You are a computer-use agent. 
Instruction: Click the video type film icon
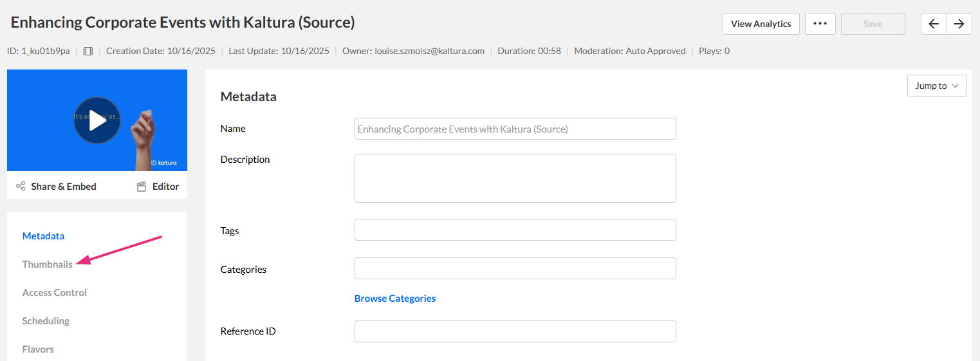click(x=88, y=51)
